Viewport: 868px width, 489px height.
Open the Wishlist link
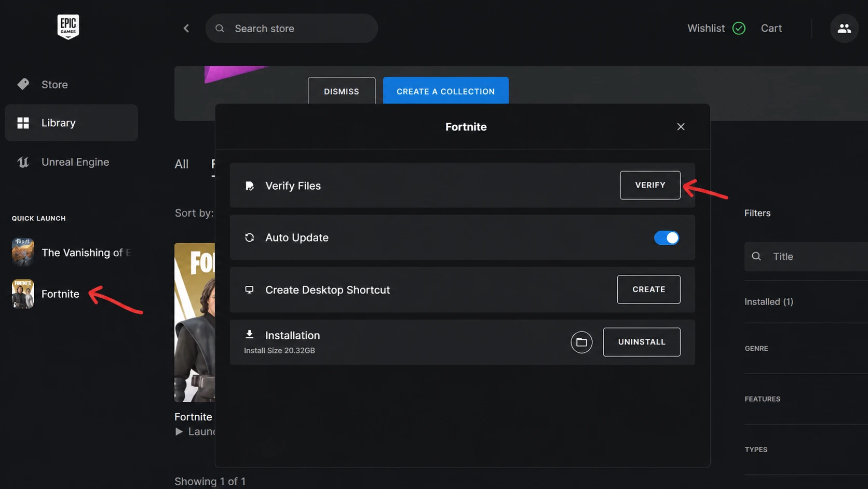[x=706, y=28]
